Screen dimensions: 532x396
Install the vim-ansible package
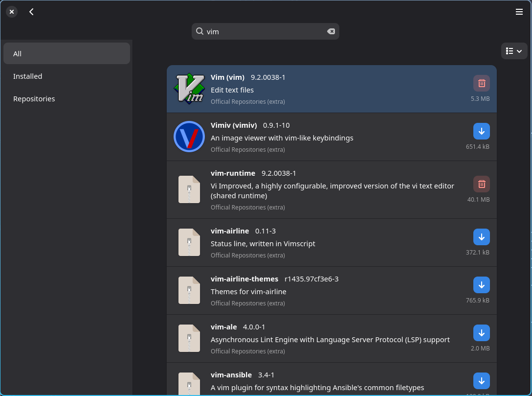point(481,381)
